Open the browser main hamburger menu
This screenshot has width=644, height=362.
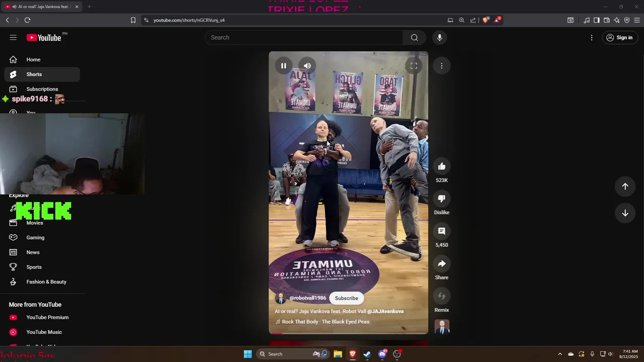pyautogui.click(x=637, y=20)
